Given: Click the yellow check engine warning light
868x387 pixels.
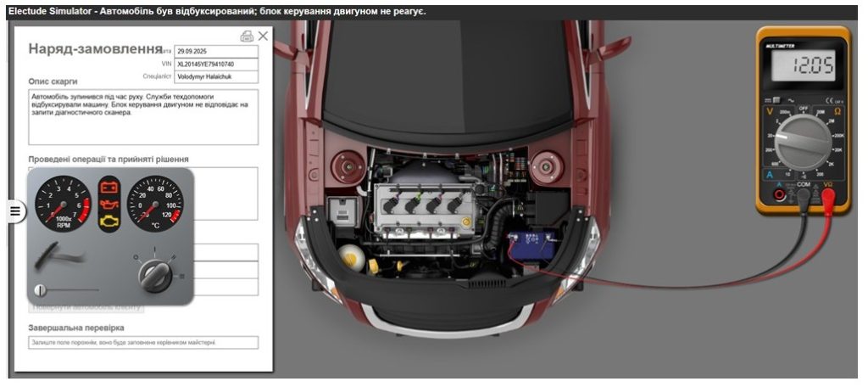Looking at the screenshot, I should [x=109, y=222].
